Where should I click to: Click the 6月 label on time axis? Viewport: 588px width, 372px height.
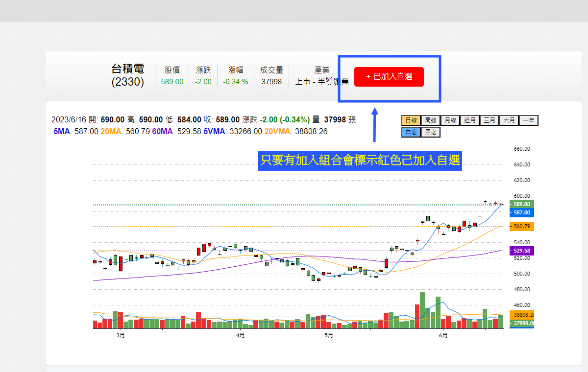tap(443, 335)
